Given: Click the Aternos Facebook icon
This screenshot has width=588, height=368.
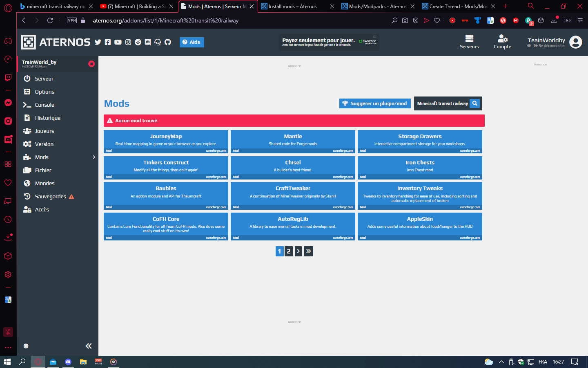Looking at the screenshot, I should tap(108, 42).
